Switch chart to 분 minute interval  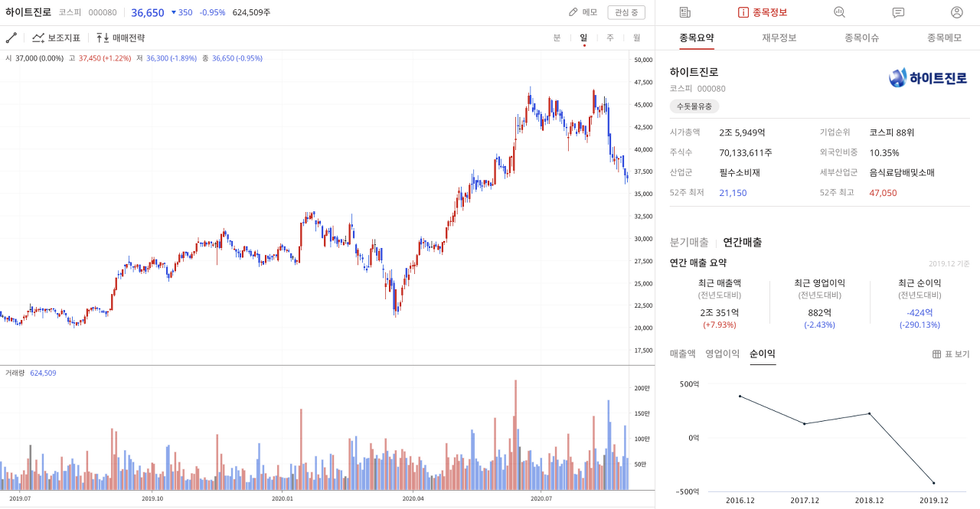pos(557,38)
